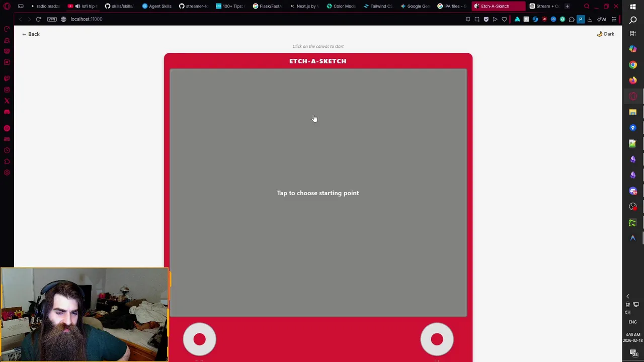
Task: Switch to the Stream + Co tab
Action: click(x=545, y=6)
